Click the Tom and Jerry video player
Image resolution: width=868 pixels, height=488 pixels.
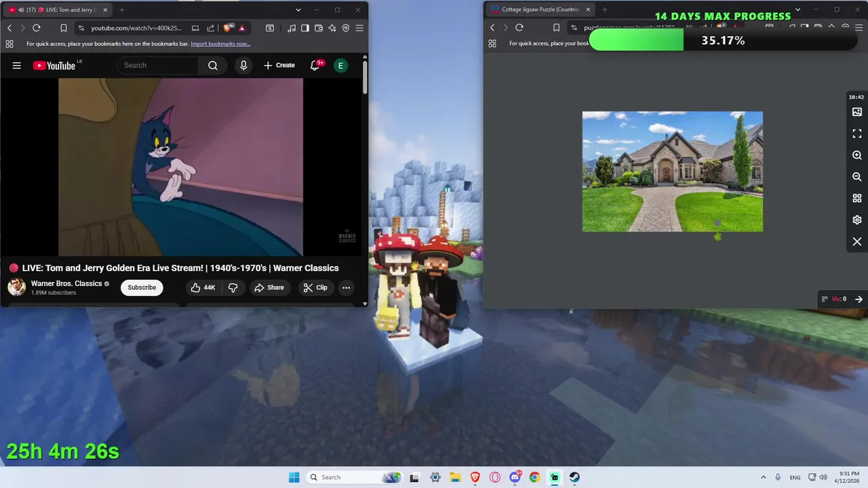180,167
